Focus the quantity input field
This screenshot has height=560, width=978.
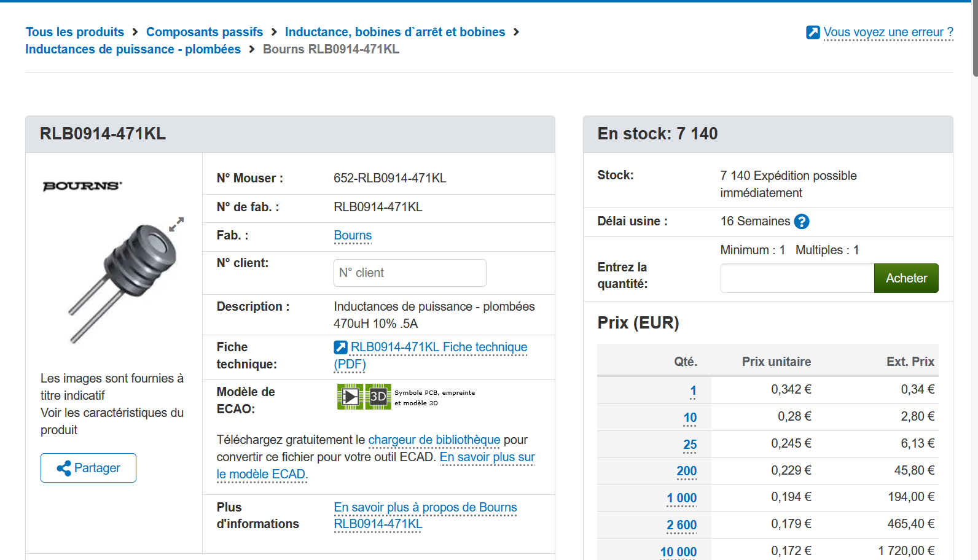click(797, 278)
